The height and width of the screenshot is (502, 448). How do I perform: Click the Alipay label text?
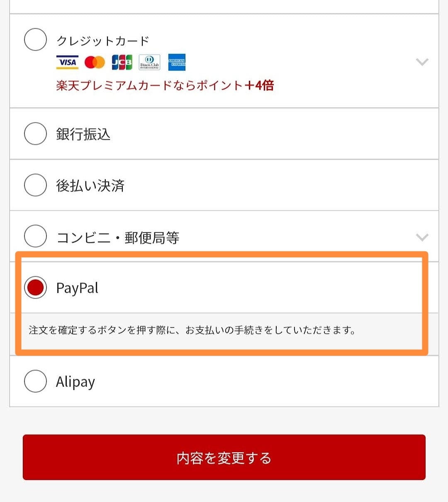[75, 382]
